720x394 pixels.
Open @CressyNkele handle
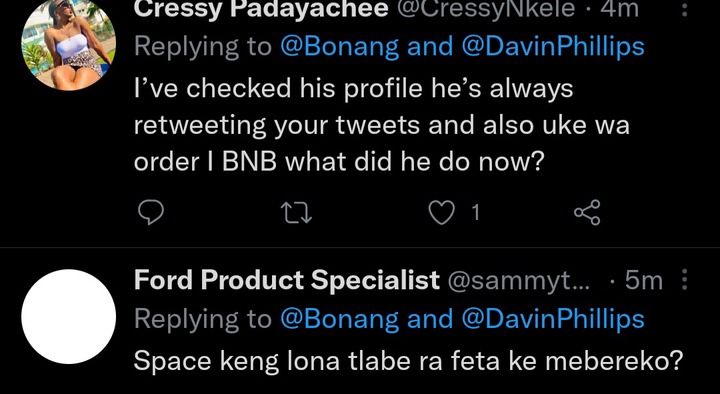(486, 9)
